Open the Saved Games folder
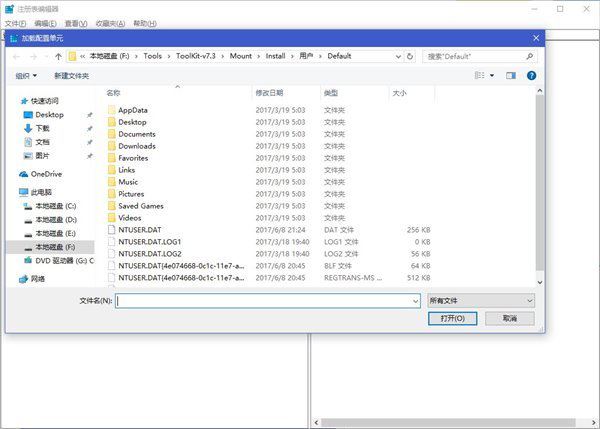 pos(140,206)
